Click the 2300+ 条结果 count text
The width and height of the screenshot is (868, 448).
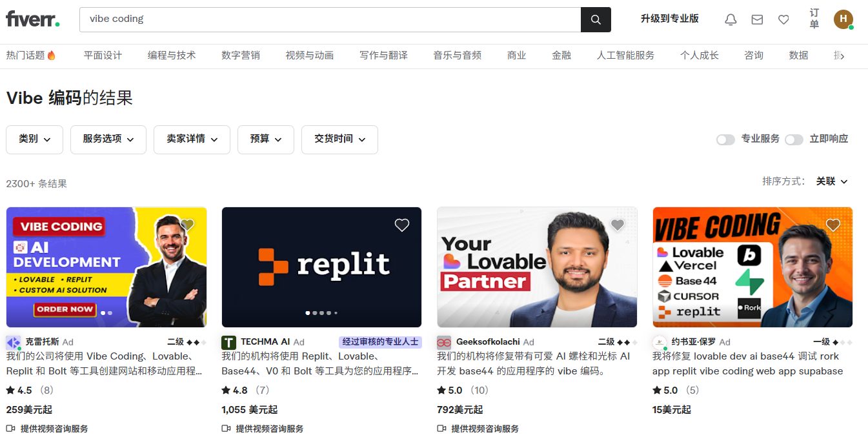click(x=37, y=183)
